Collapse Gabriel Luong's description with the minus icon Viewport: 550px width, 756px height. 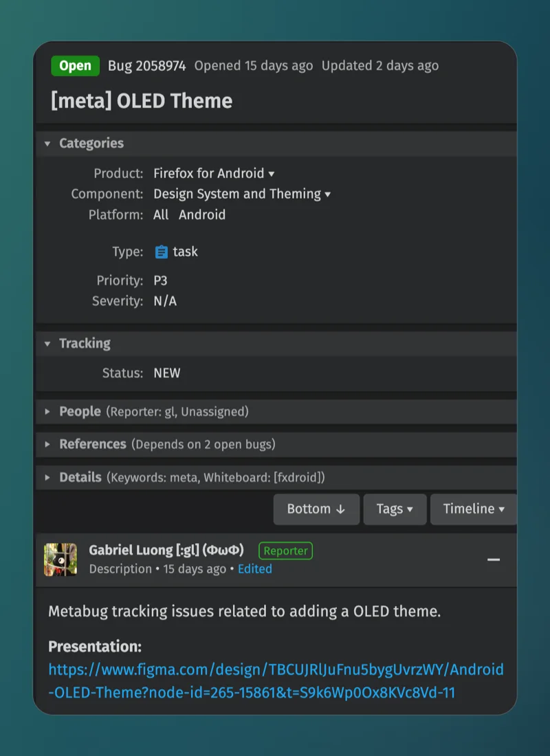pyautogui.click(x=493, y=559)
